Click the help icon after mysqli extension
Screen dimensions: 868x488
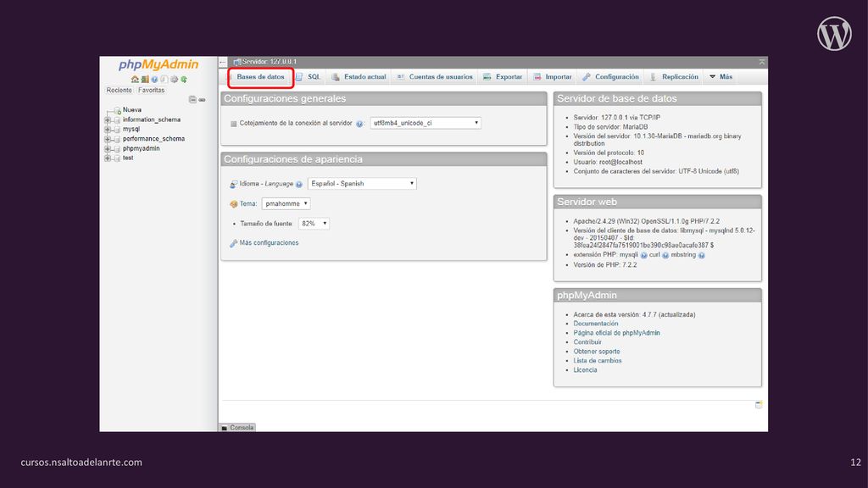(644, 255)
